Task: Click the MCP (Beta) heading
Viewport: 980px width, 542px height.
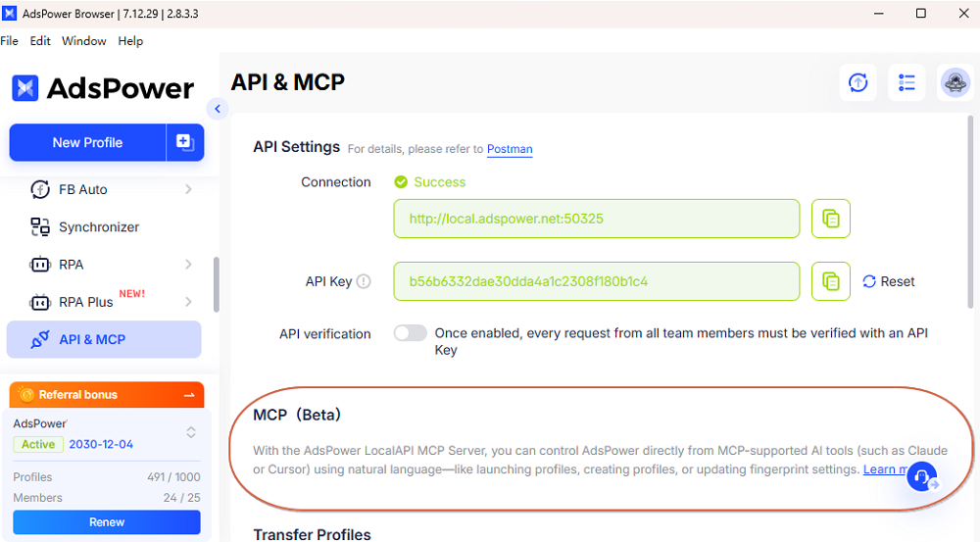Action: coord(297,415)
